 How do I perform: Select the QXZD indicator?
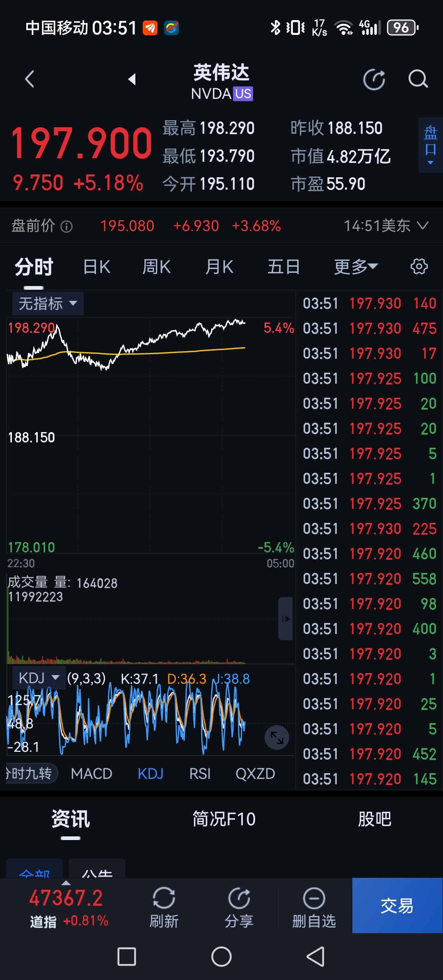[x=255, y=774]
